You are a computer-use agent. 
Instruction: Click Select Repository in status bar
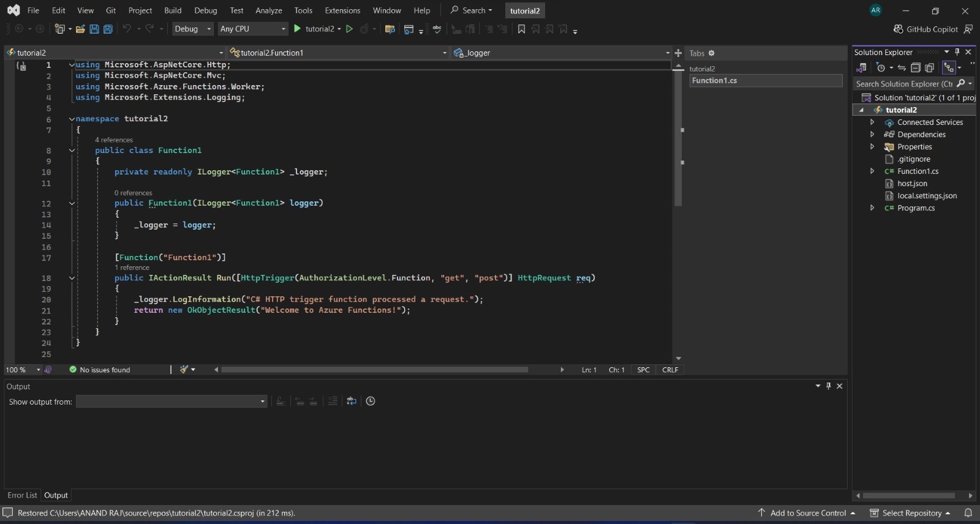pos(910,513)
